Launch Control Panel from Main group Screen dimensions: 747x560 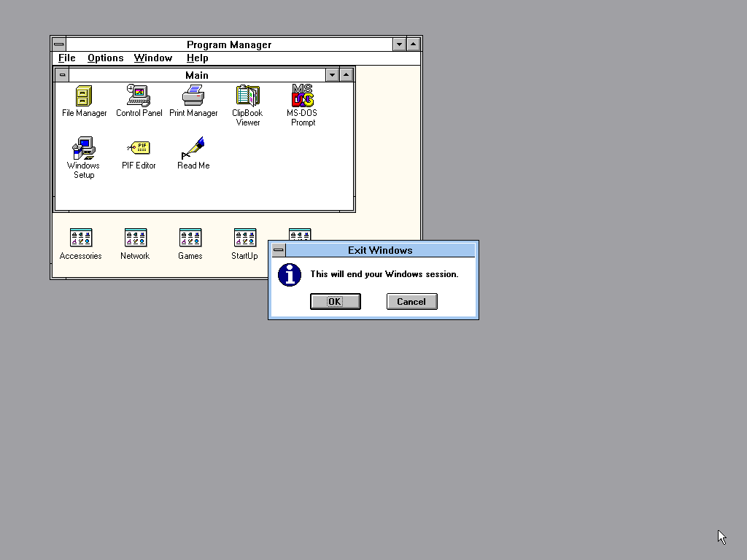coord(139,96)
